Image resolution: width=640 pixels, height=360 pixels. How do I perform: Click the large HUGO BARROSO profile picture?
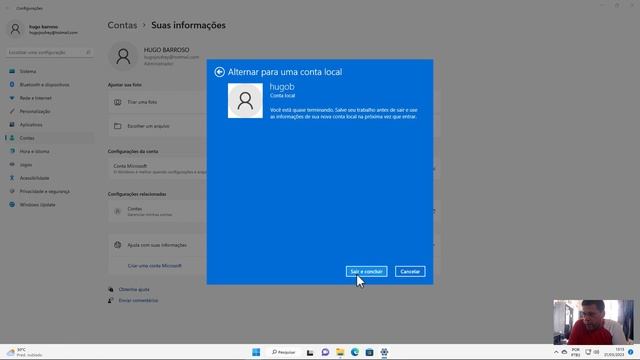123,56
